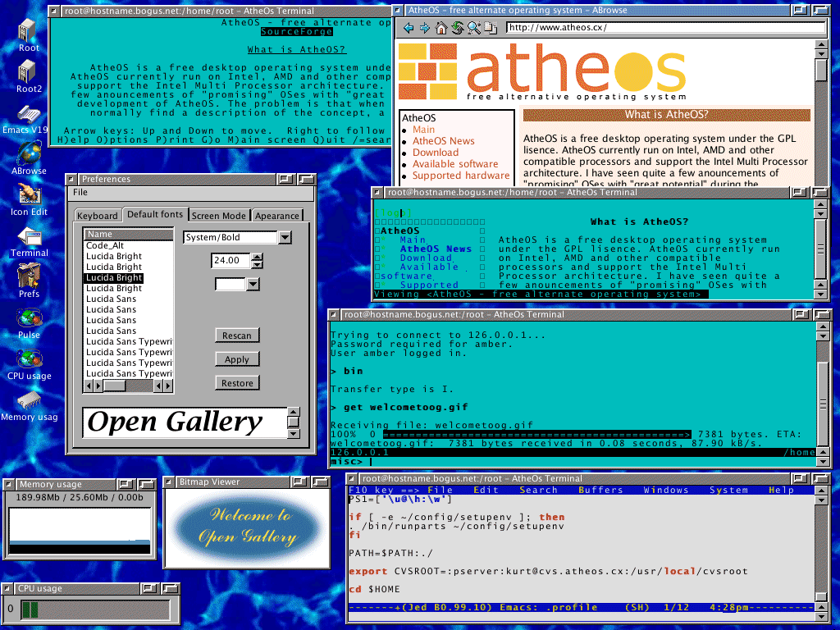Select the CPU usage desktop icon
Viewport: 840px width, 630px height.
pos(29,364)
